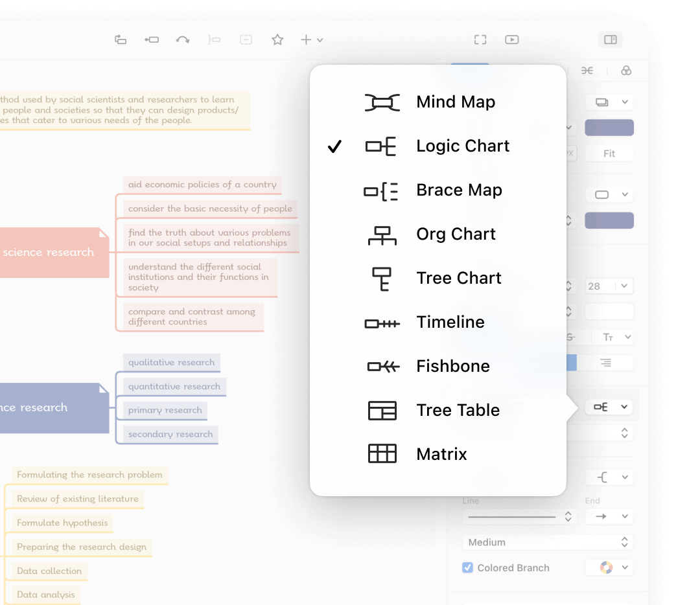Viewport: 700px width, 605px height.
Task: Toggle the right sidebar panel
Action: [610, 40]
